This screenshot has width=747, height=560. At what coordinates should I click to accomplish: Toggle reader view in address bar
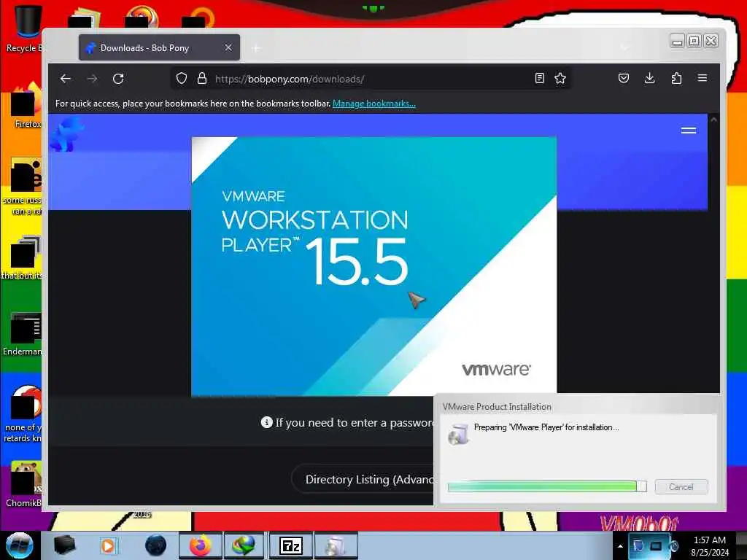click(x=539, y=78)
